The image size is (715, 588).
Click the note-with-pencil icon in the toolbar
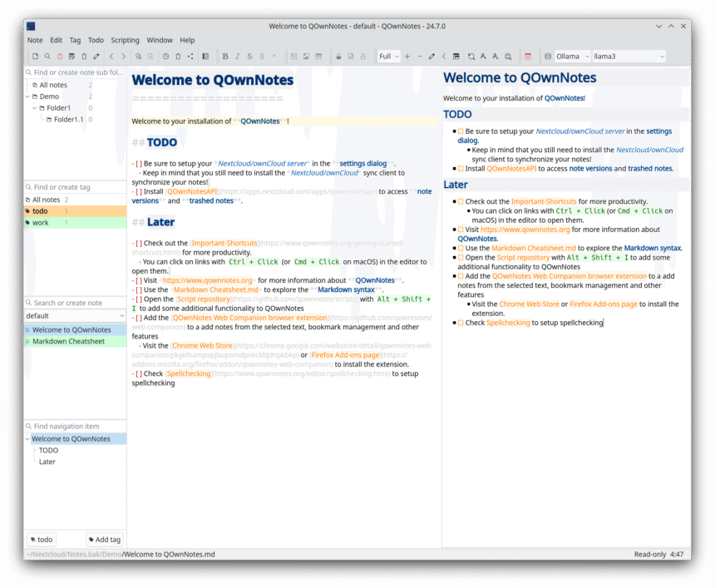[x=72, y=57]
